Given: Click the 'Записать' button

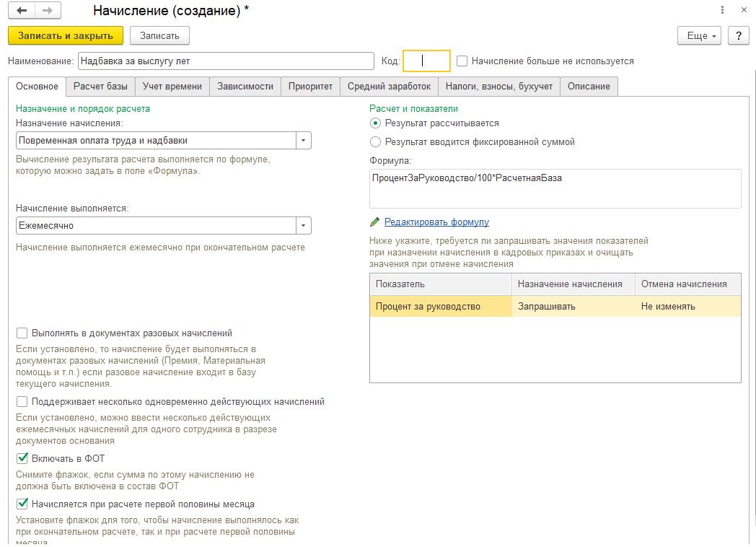Looking at the screenshot, I should (x=159, y=35).
